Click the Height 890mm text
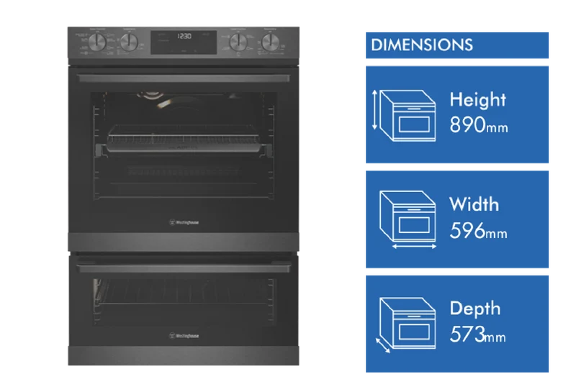 click(479, 112)
